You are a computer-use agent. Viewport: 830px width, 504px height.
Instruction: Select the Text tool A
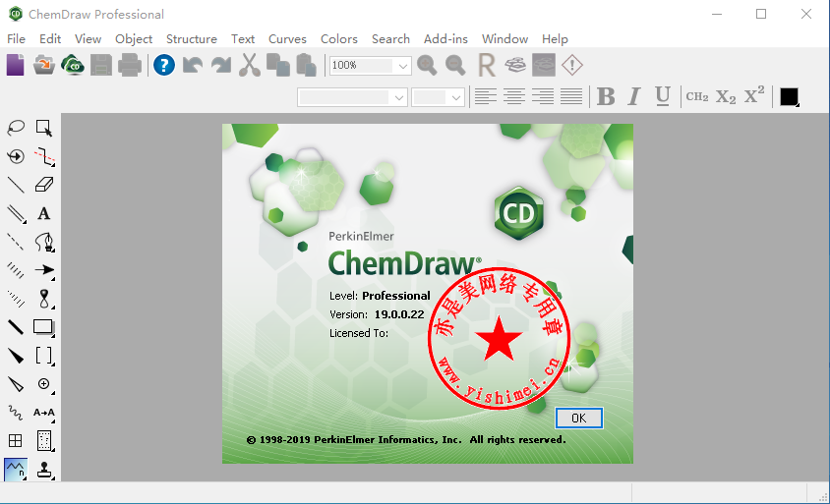pos(44,213)
